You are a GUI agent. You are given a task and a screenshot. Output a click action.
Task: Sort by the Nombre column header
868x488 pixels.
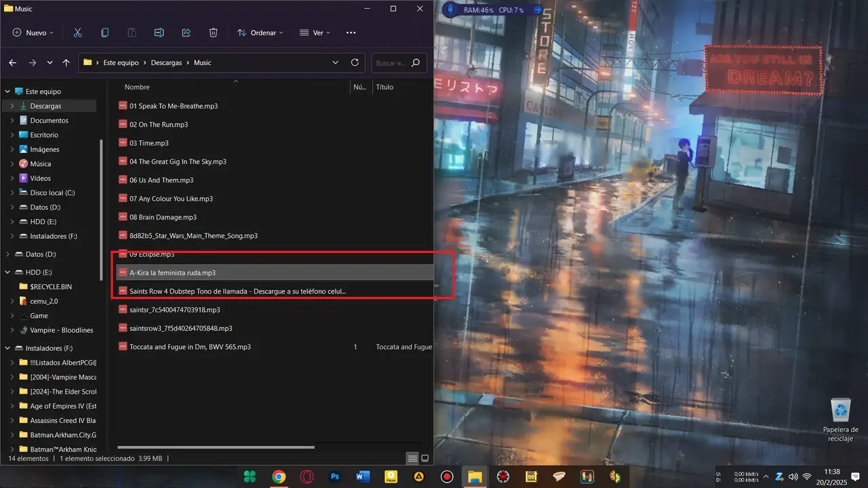coord(137,87)
